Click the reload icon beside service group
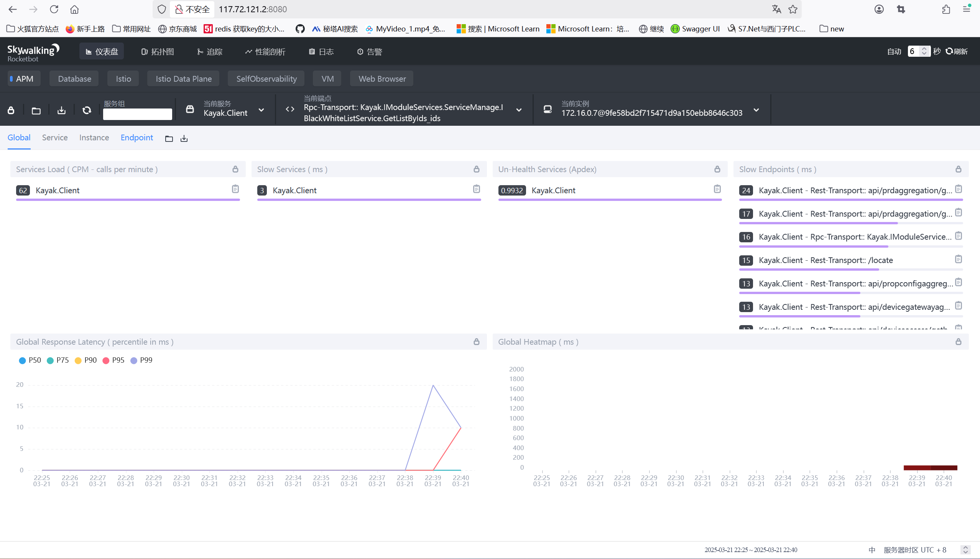Screen dimensions: 980x559 (87, 110)
